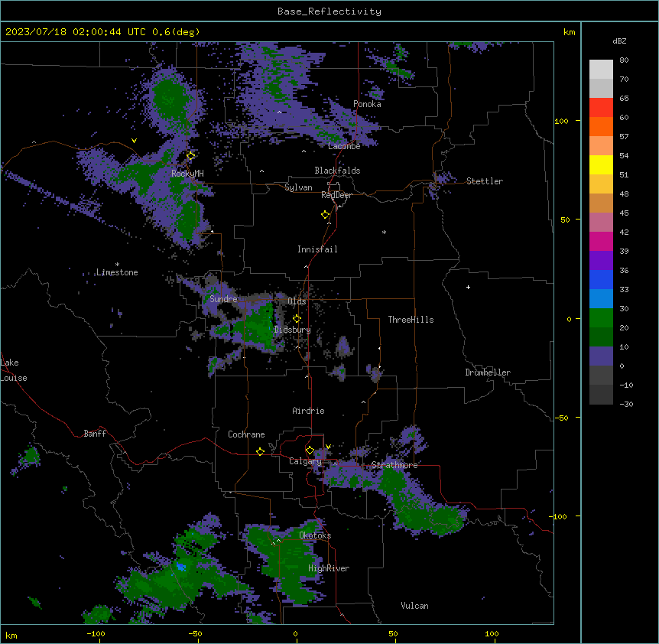Select the Sylvan label
Viewport: 659px width, 644px height.
point(298,187)
